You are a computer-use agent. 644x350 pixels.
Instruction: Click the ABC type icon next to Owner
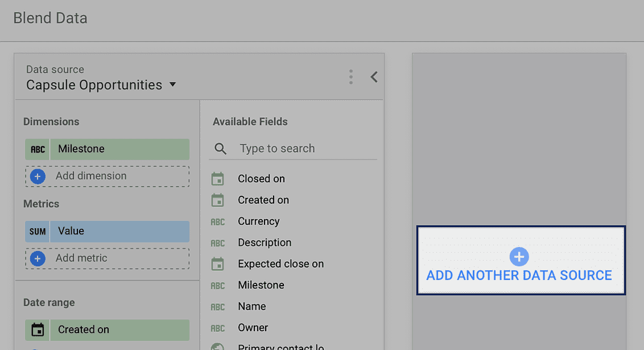[x=218, y=328]
